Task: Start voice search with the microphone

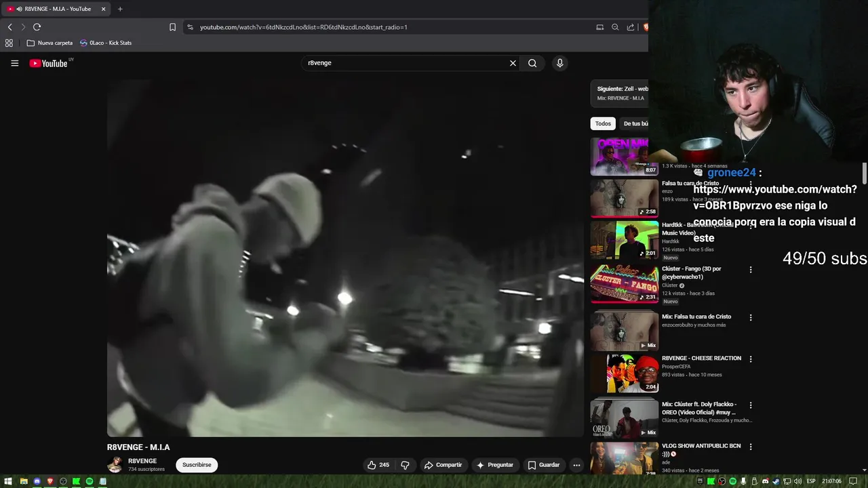Action: point(559,63)
